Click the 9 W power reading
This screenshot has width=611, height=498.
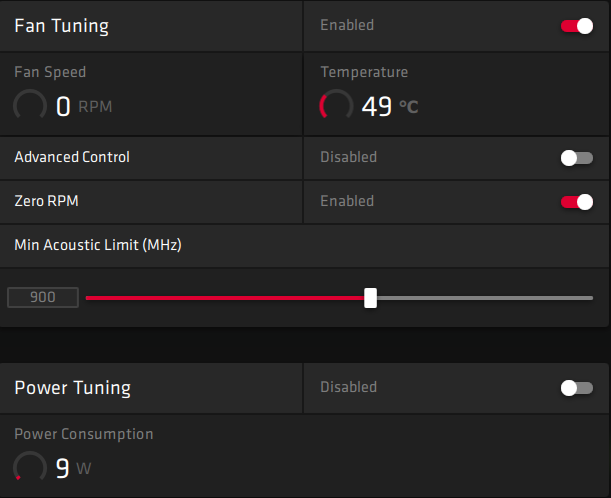point(73,468)
